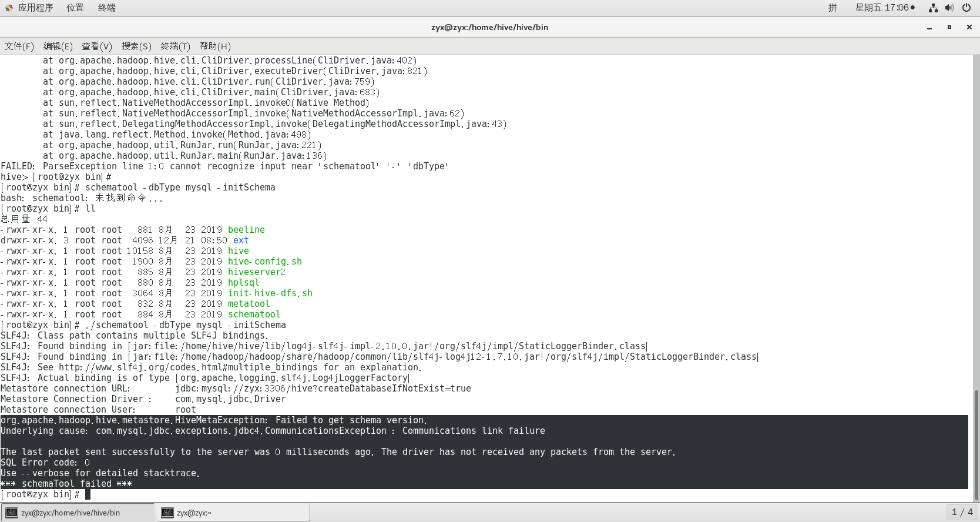Viewport: 980px width, 522px height.
Task: Click 'Failed to get schema version' text
Action: [x=351, y=420]
